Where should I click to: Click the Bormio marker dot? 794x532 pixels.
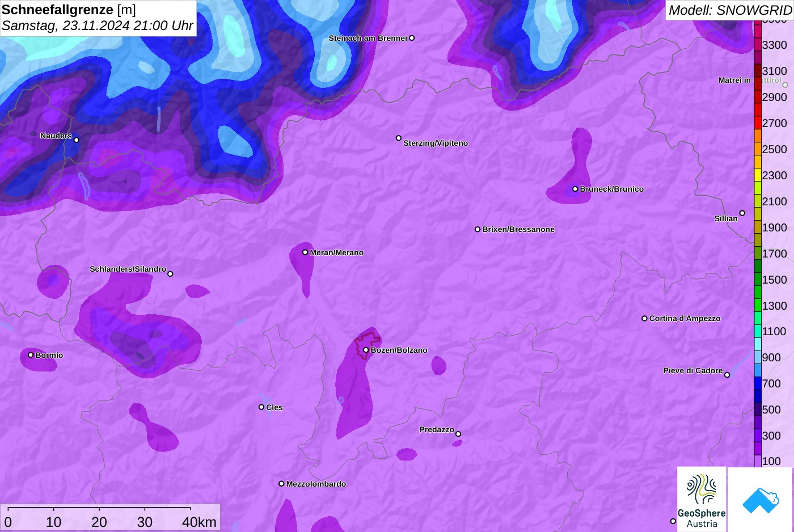click(x=31, y=354)
